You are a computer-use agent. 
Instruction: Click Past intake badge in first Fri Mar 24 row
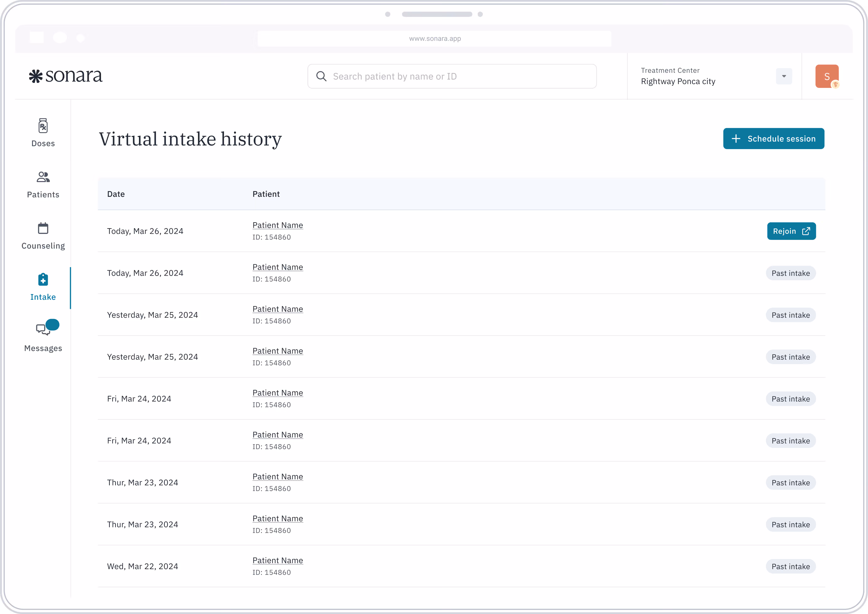pos(791,399)
